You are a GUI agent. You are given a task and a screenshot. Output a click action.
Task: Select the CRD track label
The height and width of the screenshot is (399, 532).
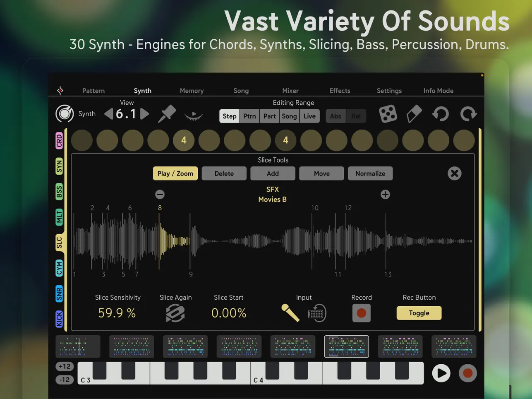point(59,141)
